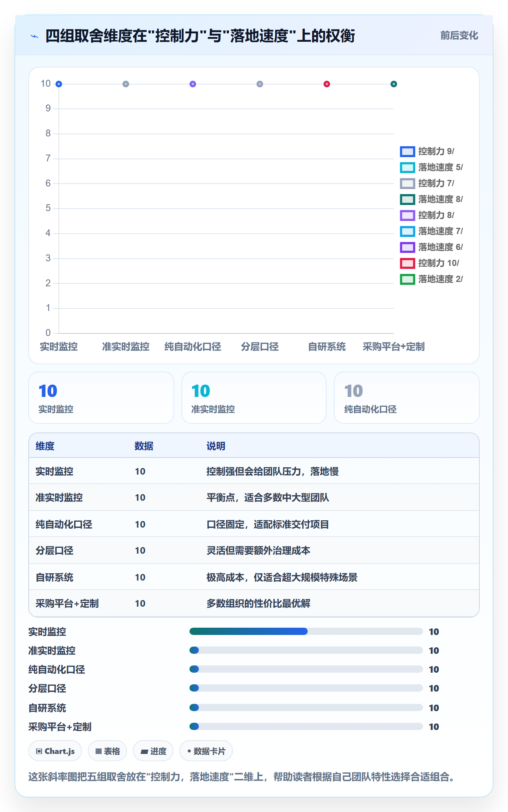Hide the 控制力 7/ legend series
Viewport: 508px width, 812px height.
pyautogui.click(x=427, y=183)
